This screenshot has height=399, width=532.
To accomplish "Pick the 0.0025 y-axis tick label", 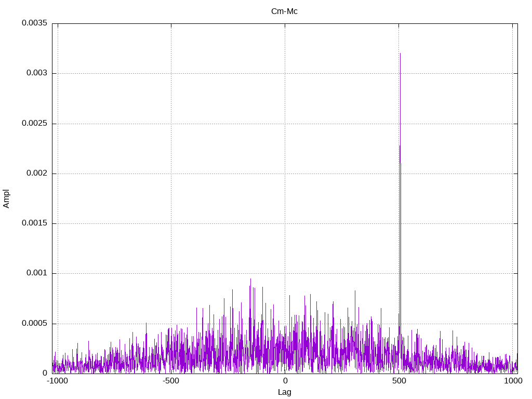I will (34, 124).
